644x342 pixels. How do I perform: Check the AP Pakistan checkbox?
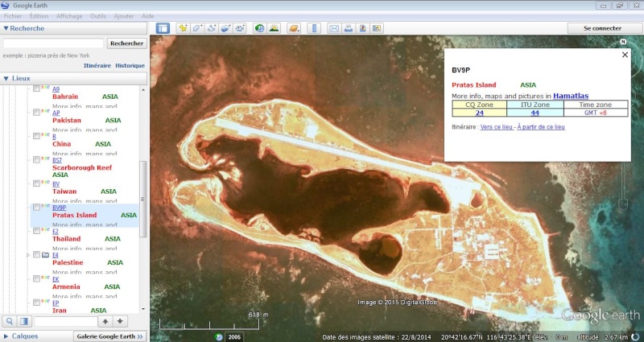pos(36,112)
